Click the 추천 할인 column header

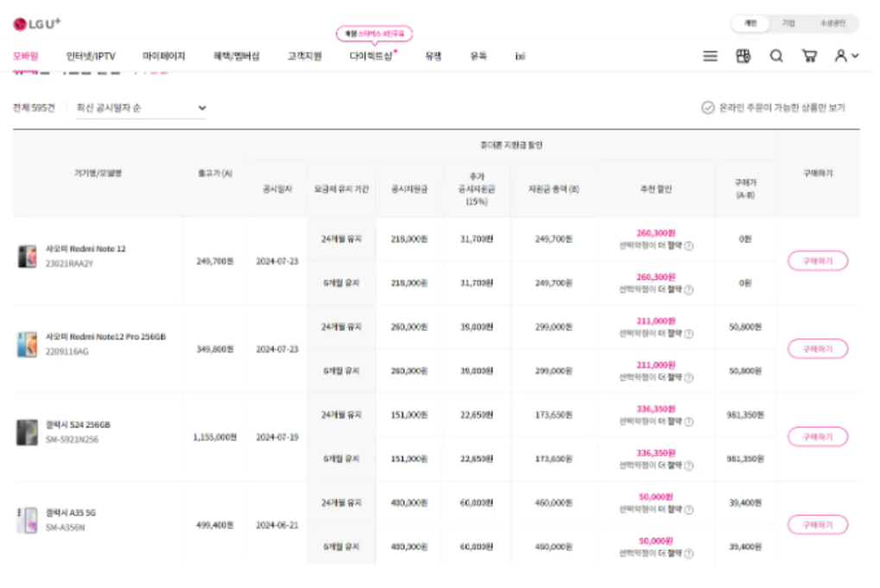click(656, 190)
